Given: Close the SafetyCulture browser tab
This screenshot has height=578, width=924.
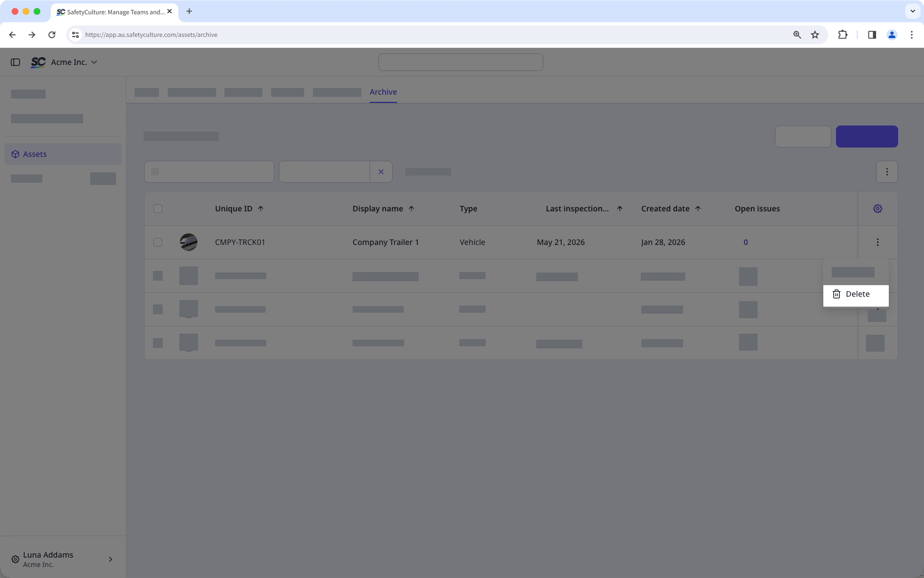Looking at the screenshot, I should [169, 11].
